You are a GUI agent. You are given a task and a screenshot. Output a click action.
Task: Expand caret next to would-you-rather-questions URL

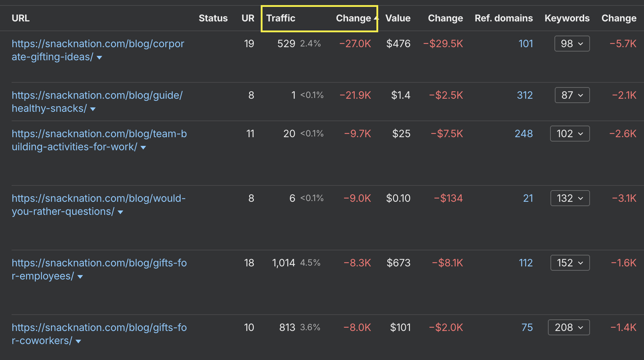(120, 212)
